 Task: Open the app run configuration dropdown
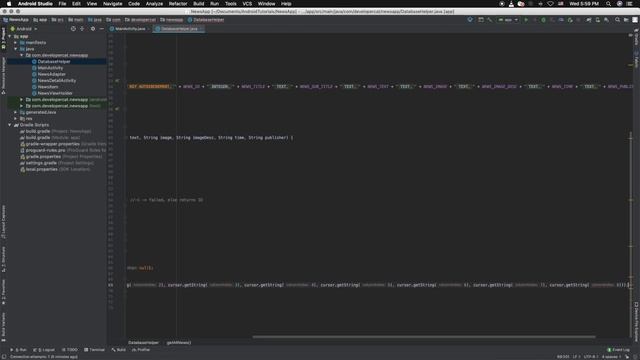click(x=508, y=20)
